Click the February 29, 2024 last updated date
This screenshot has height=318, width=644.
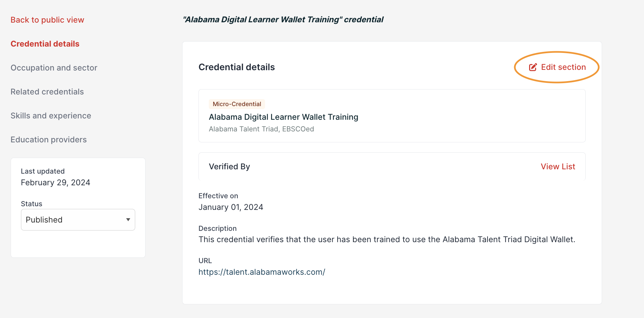coord(56,183)
